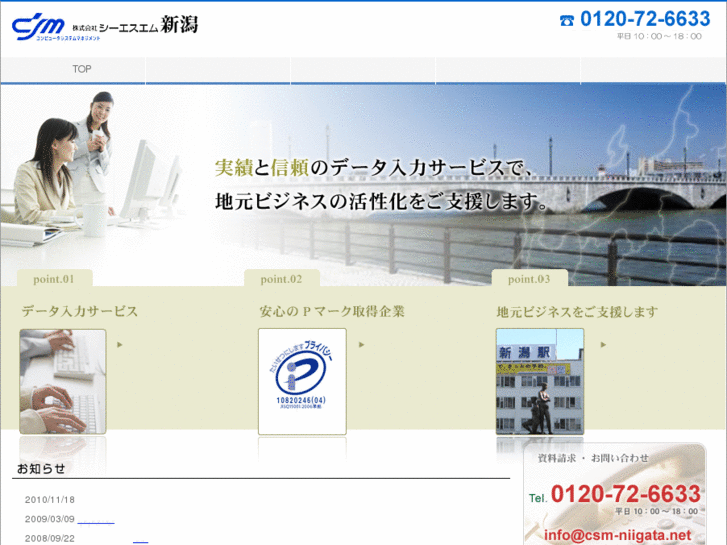Open the link beside 2009/03/09 news entry
Image resolution: width=727 pixels, height=545 pixels.
point(96,520)
